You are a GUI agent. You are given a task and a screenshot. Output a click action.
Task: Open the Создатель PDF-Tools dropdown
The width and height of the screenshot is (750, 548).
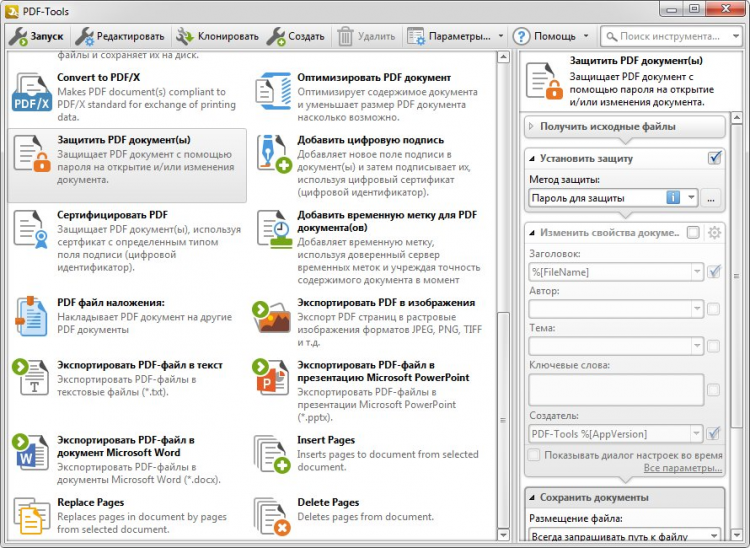pyautogui.click(x=697, y=434)
